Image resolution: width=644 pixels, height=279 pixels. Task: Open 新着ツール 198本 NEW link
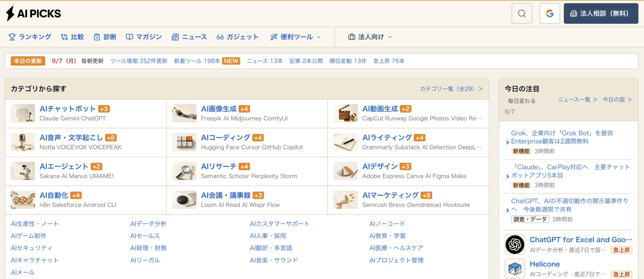pos(207,61)
